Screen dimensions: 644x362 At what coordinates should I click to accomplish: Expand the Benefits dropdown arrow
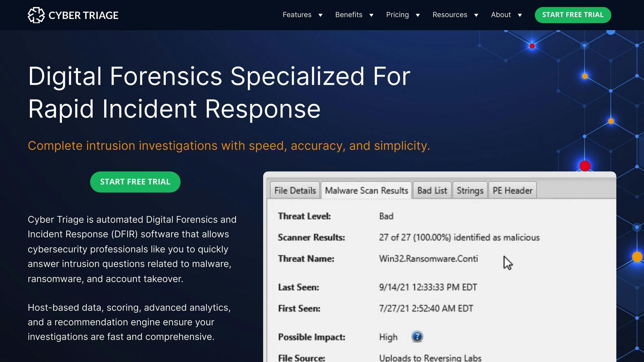[371, 15]
